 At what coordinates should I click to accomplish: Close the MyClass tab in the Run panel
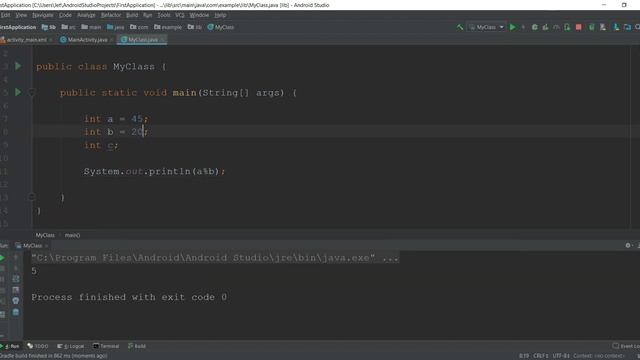coord(46,246)
